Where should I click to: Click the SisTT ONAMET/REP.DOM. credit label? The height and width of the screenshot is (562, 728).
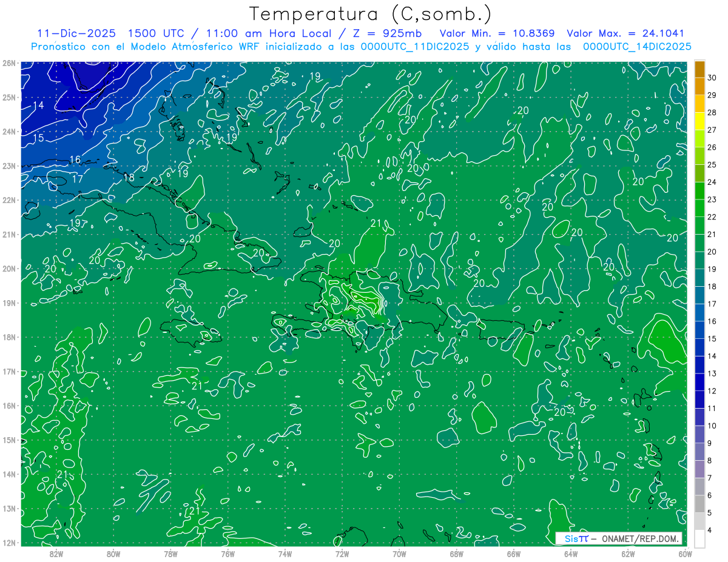[x=618, y=538]
